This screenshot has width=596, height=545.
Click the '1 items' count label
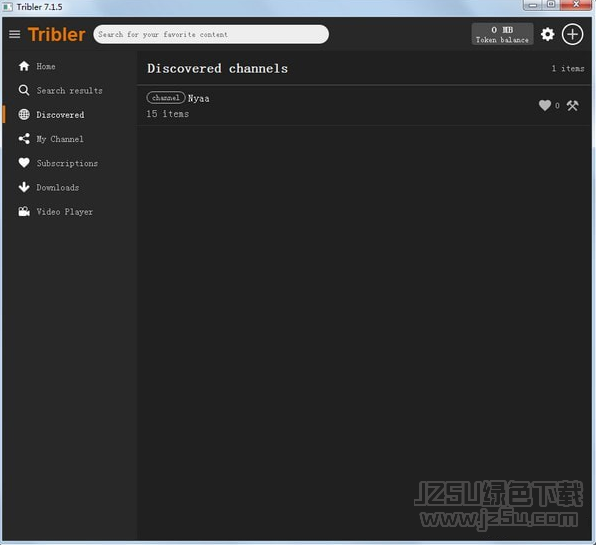(x=568, y=69)
